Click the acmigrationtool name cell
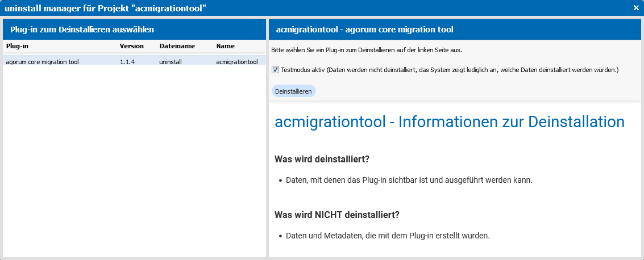The height and width of the screenshot is (260, 644). [237, 62]
